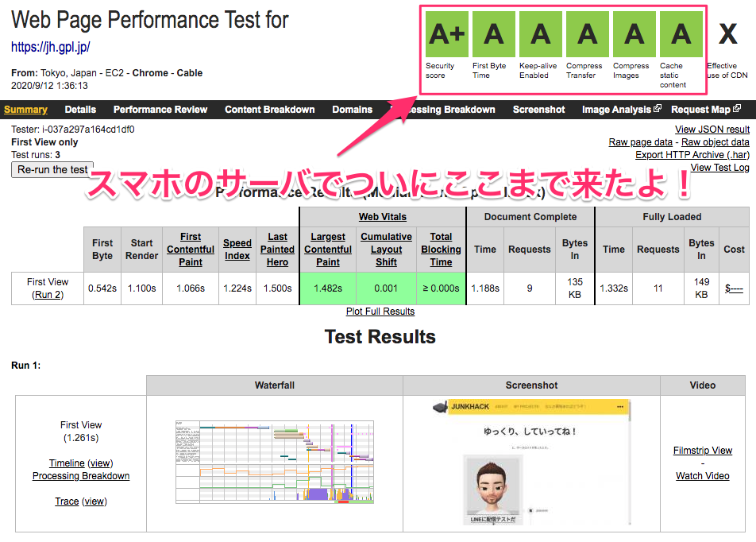Click the Compress Transfer grade badge
The image size is (756, 542).
pos(587,34)
